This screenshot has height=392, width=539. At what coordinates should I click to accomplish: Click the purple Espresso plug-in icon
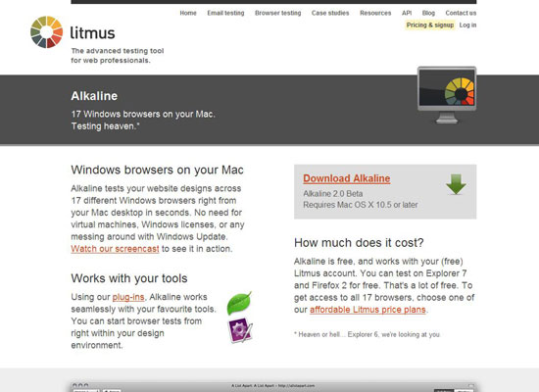click(x=240, y=330)
